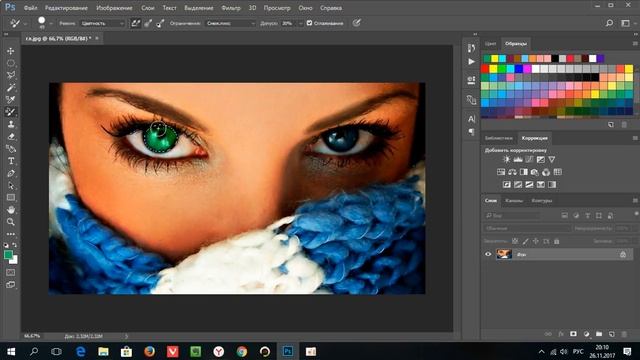The width and height of the screenshot is (640, 360).
Task: Open Firefox from the Windows taskbar
Action: (x=149, y=351)
